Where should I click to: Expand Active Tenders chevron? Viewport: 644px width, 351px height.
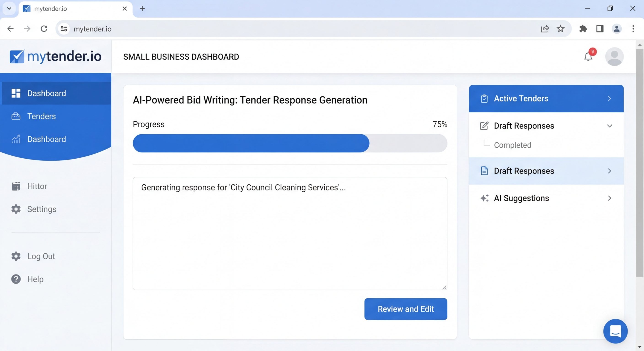click(609, 99)
